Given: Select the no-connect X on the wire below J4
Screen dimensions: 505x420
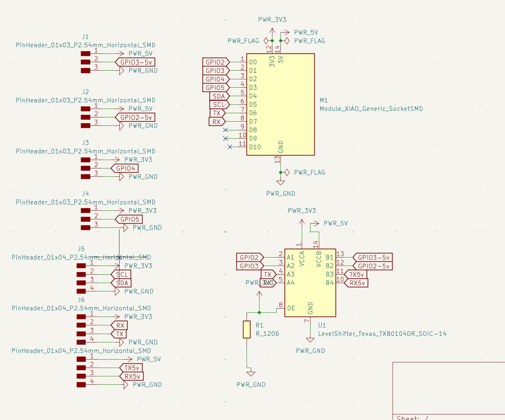Looking at the screenshot, I should [119, 257].
